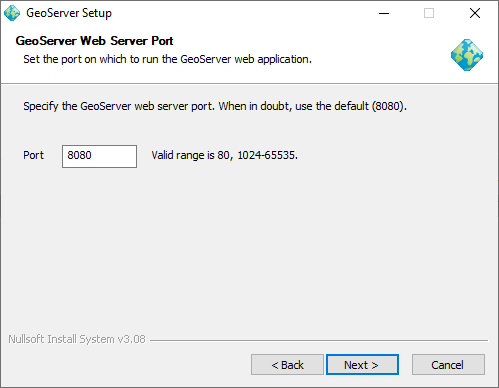Click the 'Specify the GeoServer web server port' instruction

point(215,106)
